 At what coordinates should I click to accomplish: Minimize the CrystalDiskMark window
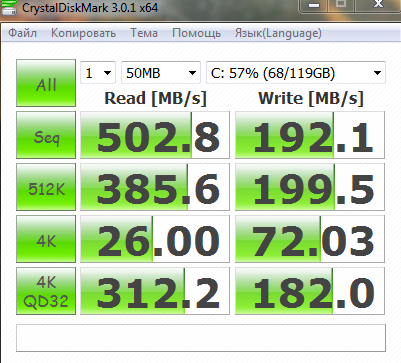[x=314, y=5]
